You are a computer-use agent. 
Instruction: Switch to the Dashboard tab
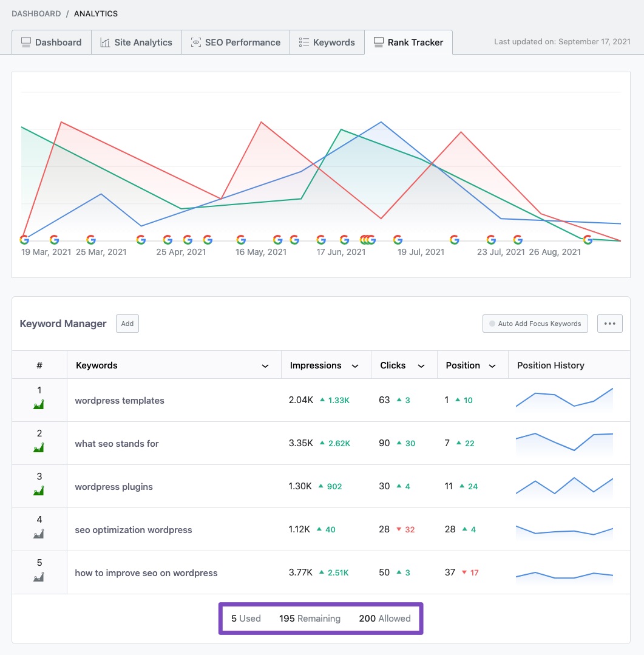[x=51, y=42]
